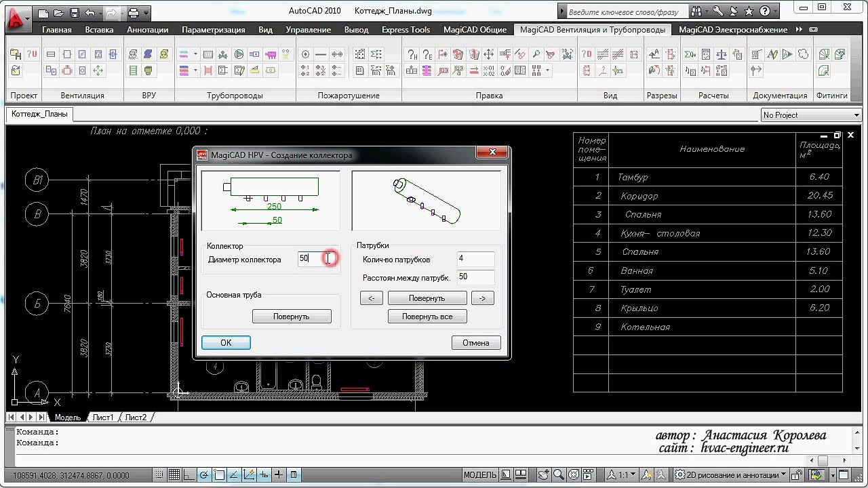Click the <- button in Патрубки group
The height and width of the screenshot is (488, 868).
pos(372,298)
